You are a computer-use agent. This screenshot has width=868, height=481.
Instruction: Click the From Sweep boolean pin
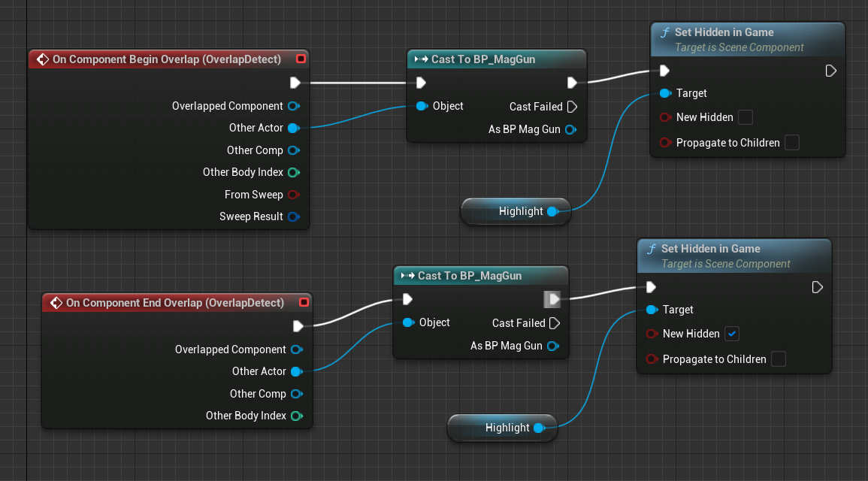coord(294,195)
